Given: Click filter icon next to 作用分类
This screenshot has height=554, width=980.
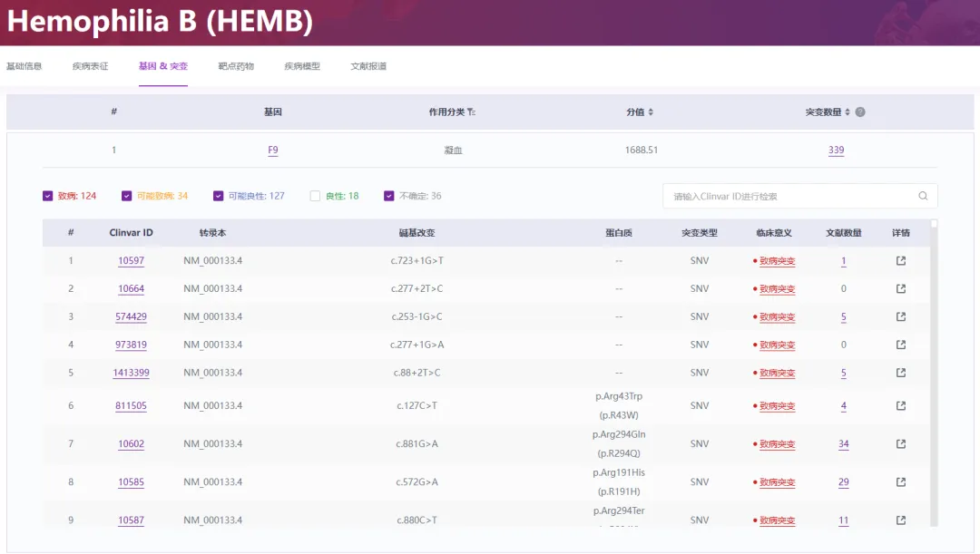Looking at the screenshot, I should [472, 112].
